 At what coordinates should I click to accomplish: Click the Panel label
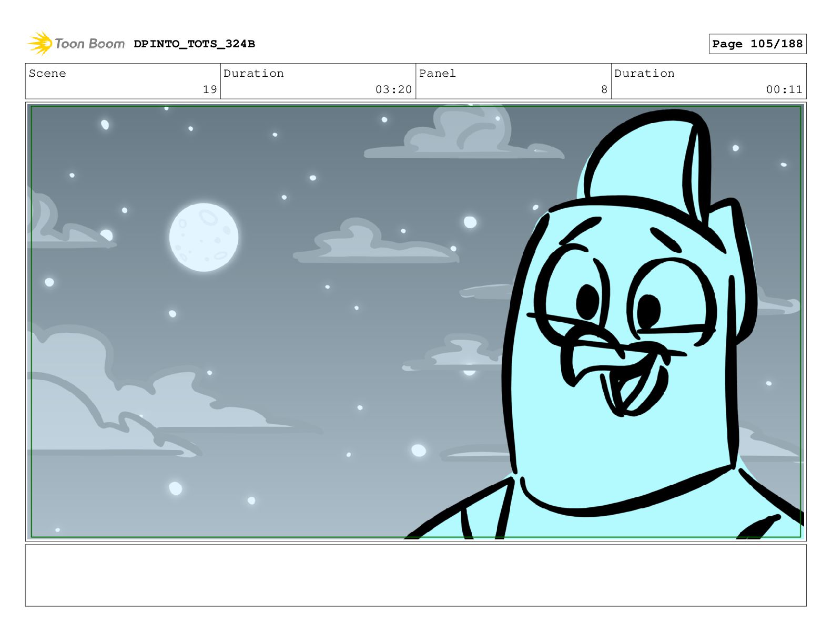click(438, 74)
